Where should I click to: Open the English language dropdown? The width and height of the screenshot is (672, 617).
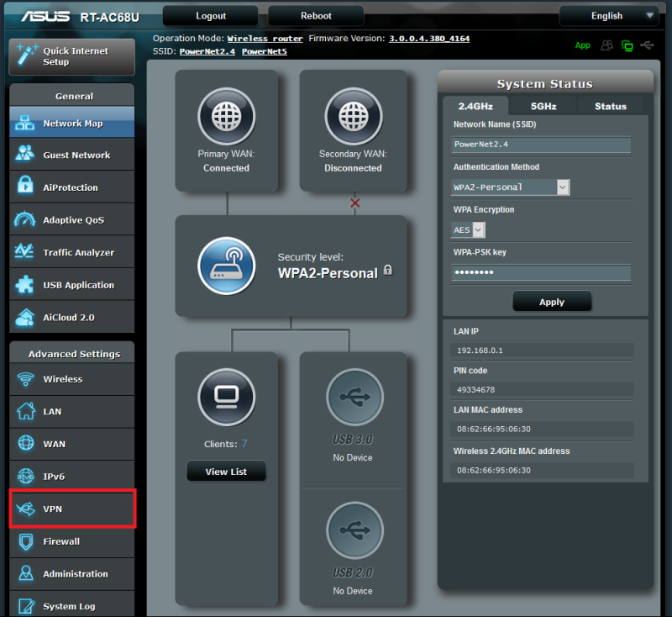click(609, 16)
